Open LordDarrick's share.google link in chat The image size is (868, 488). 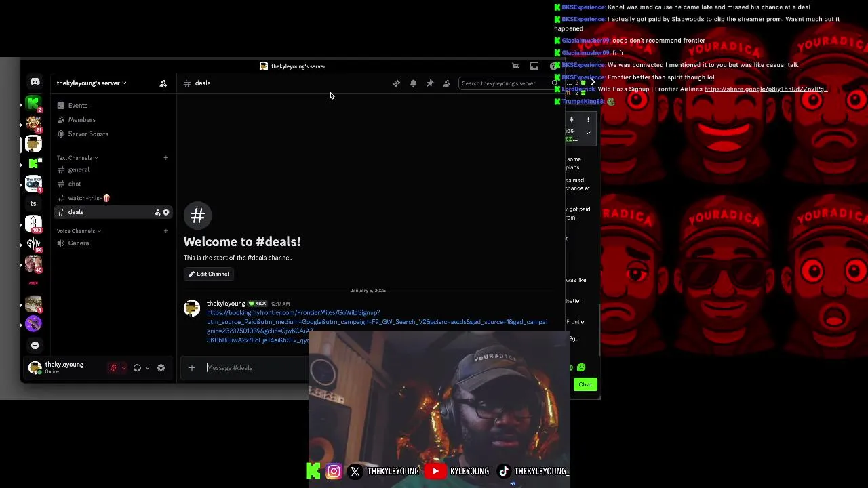[766, 89]
